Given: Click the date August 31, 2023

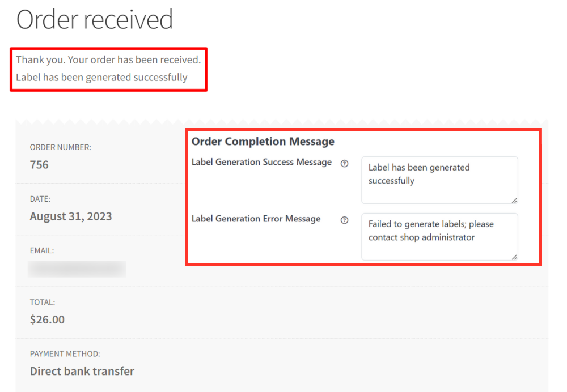Looking at the screenshot, I should [x=71, y=216].
